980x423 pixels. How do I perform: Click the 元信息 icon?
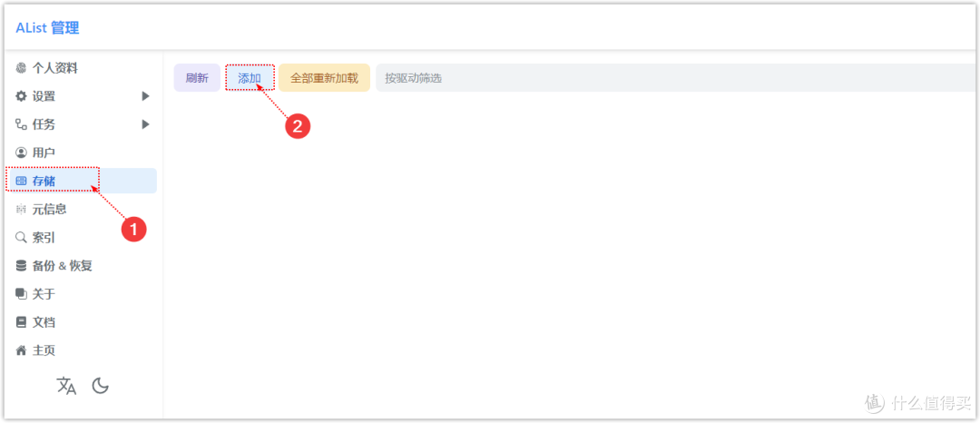(x=21, y=210)
